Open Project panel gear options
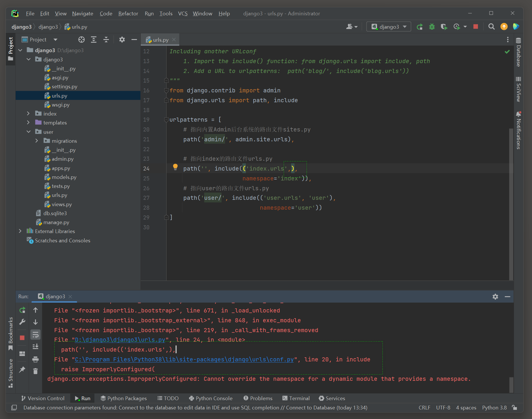This screenshot has width=532, height=419. point(122,40)
